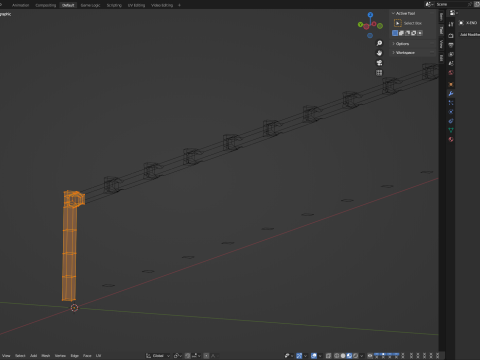Switch to the Video Editing workspace tab
This screenshot has width=480, height=360.
click(162, 5)
